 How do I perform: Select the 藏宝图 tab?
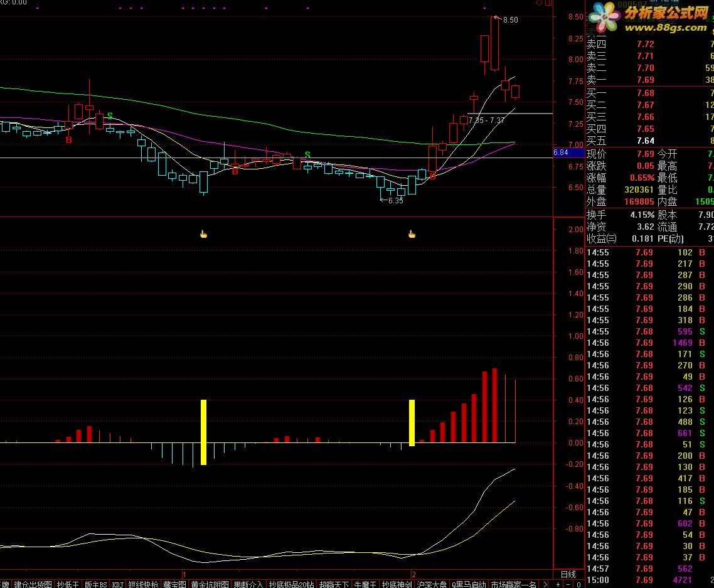(175, 584)
